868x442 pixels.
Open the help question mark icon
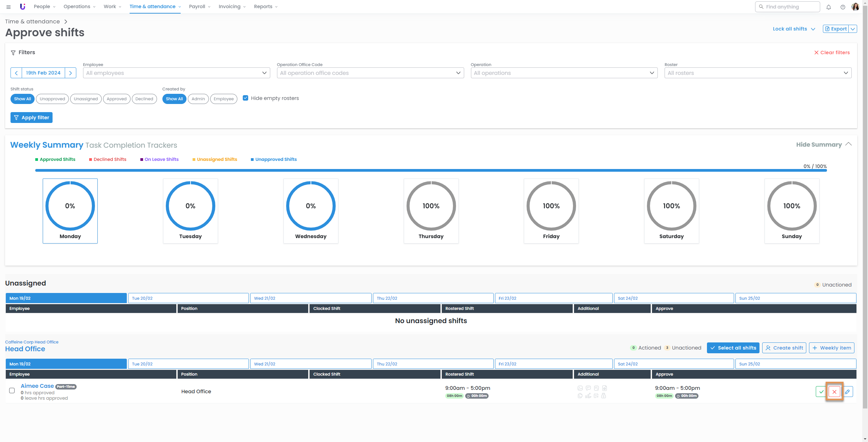tap(843, 7)
